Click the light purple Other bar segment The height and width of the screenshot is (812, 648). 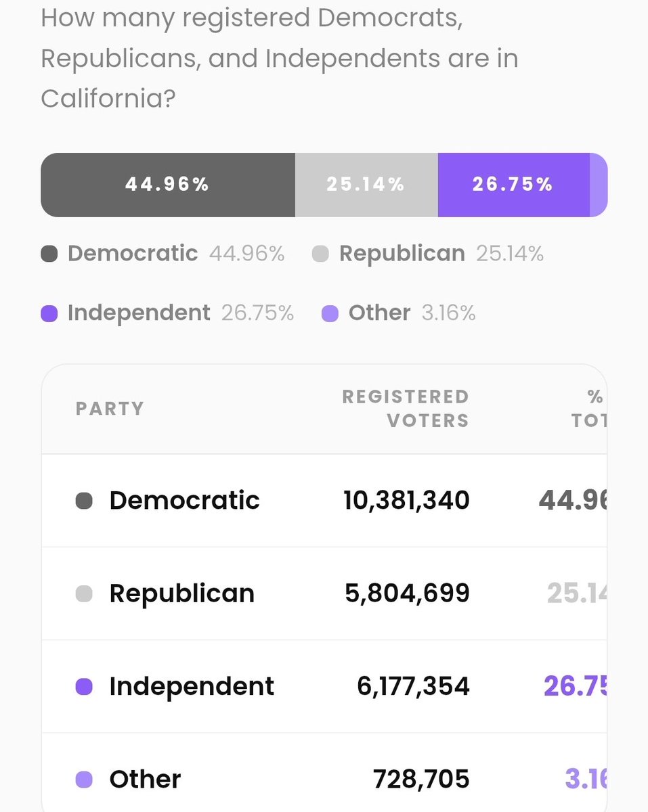click(x=599, y=185)
